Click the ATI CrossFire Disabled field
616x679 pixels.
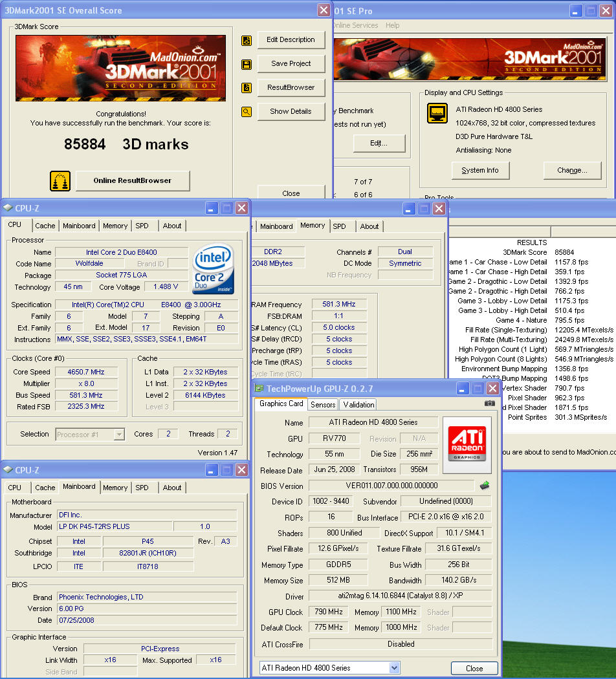[401, 644]
